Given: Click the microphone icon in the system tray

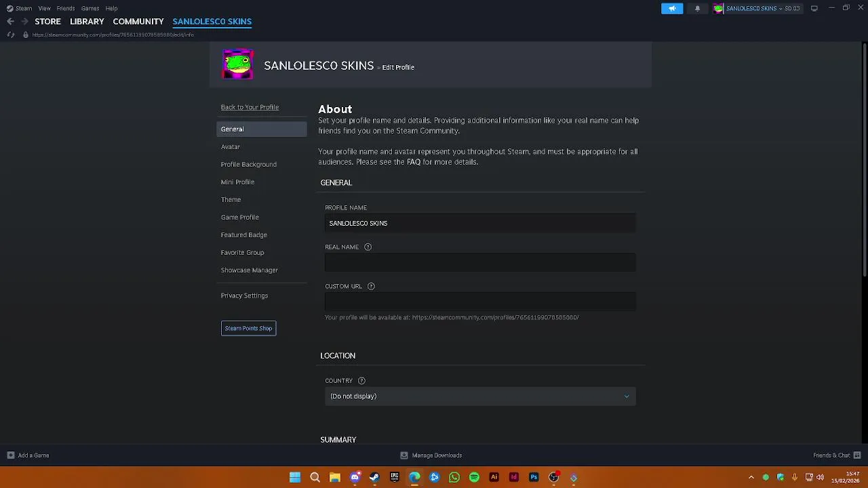Looking at the screenshot, I should click(x=794, y=477).
